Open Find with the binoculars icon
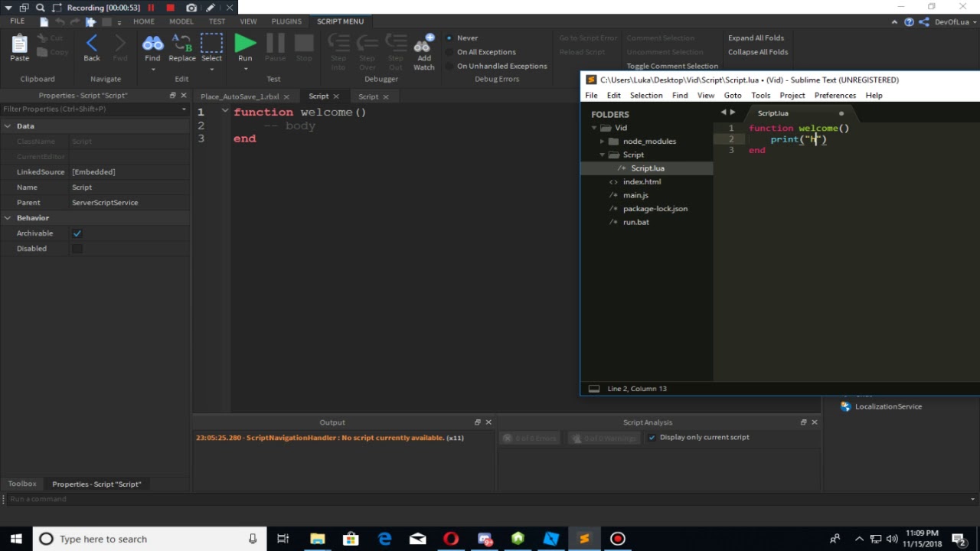This screenshot has width=980, height=551. (152, 43)
